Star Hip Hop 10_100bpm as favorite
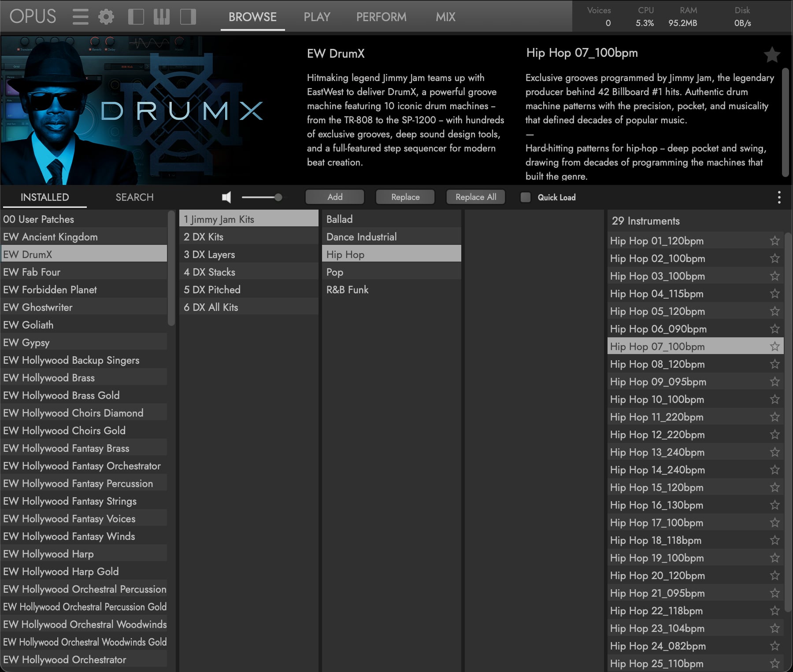 [x=774, y=399]
